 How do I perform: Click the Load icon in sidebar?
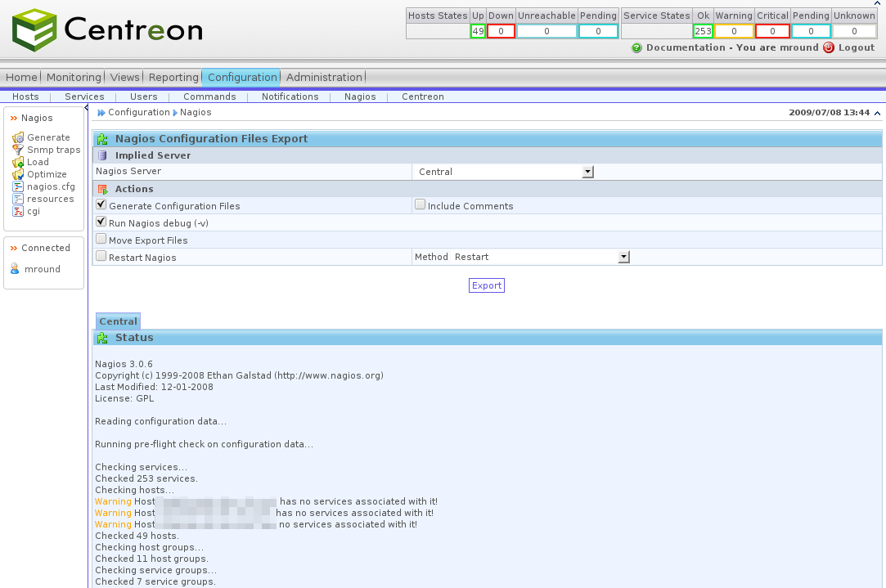pyautogui.click(x=18, y=162)
